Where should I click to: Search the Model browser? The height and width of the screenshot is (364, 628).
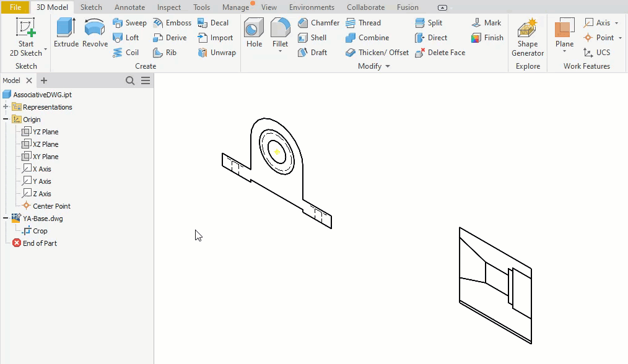click(130, 80)
